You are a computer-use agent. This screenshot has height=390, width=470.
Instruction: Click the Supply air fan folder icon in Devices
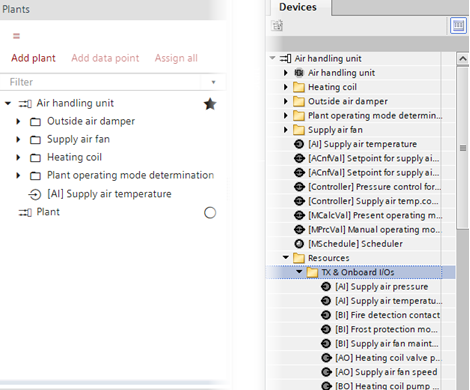(299, 130)
